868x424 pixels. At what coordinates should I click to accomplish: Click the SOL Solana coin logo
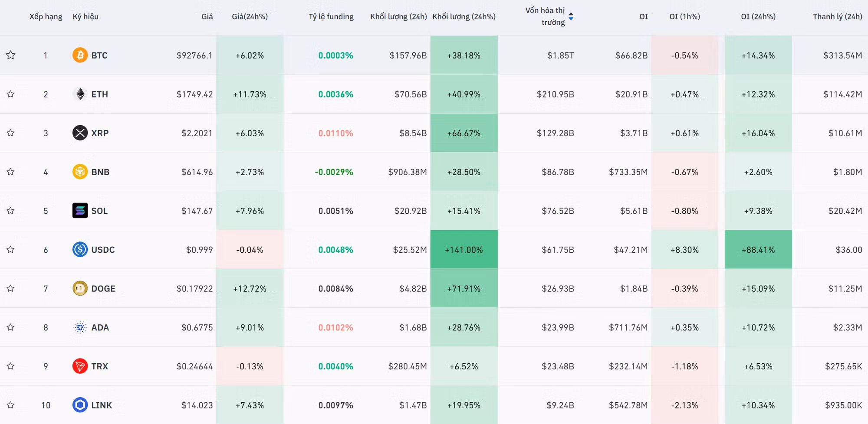(80, 211)
